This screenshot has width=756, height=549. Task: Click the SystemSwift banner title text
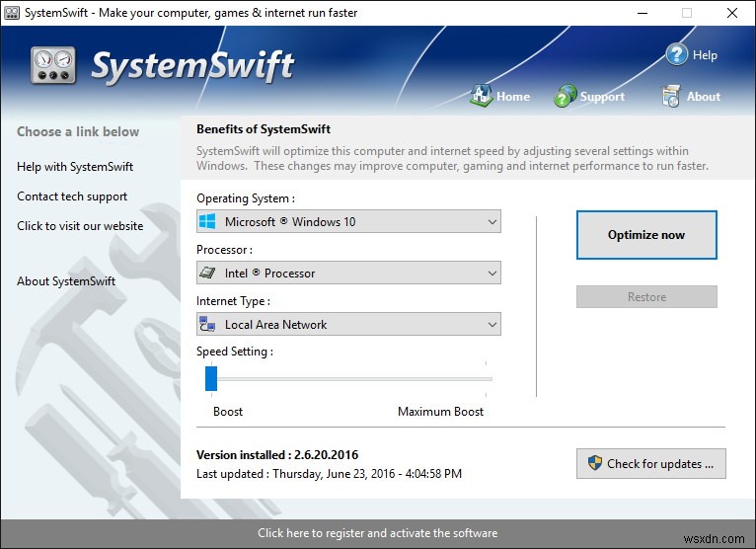[192, 66]
